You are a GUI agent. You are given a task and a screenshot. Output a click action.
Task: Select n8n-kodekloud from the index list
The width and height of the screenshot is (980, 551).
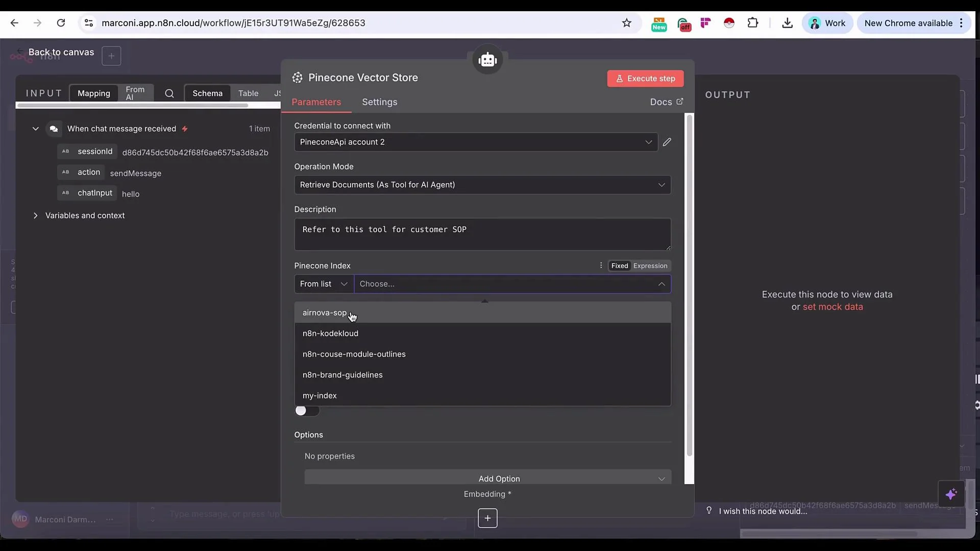tap(482, 333)
